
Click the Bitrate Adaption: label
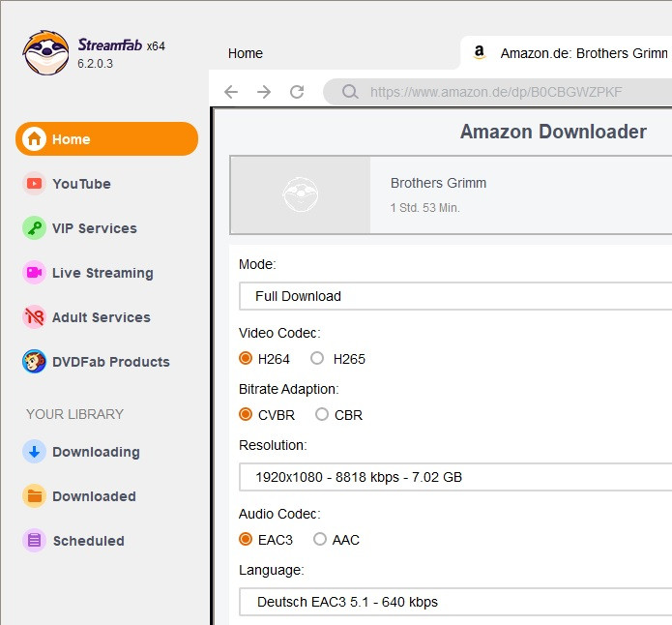pos(289,389)
